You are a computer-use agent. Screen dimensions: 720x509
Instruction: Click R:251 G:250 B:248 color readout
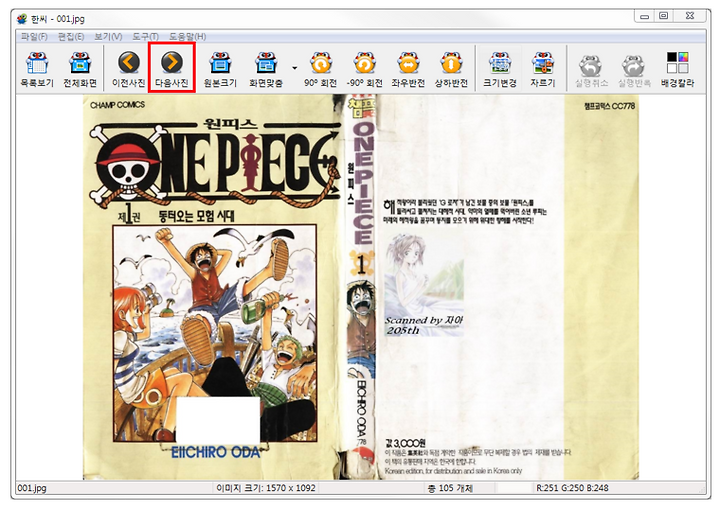[x=572, y=488]
